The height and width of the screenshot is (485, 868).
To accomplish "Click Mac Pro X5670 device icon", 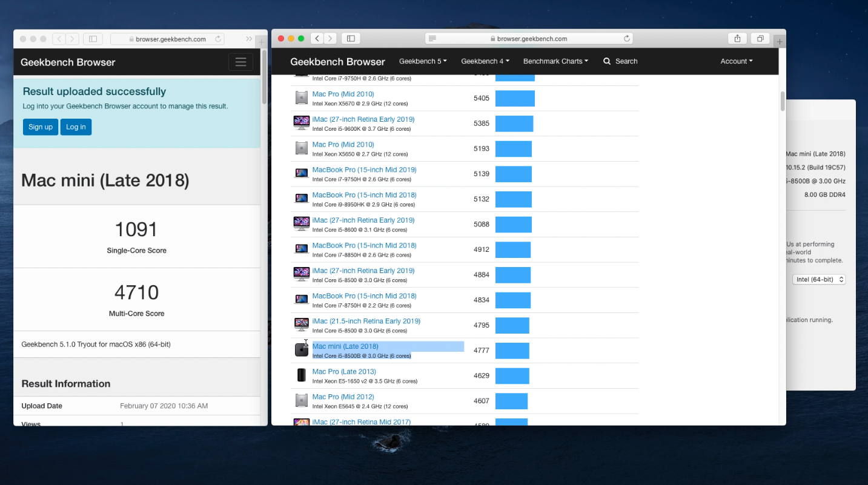I will point(301,97).
